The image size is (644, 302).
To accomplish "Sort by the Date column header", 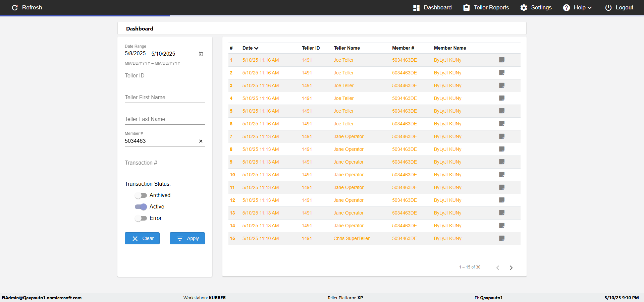I will 250,48.
